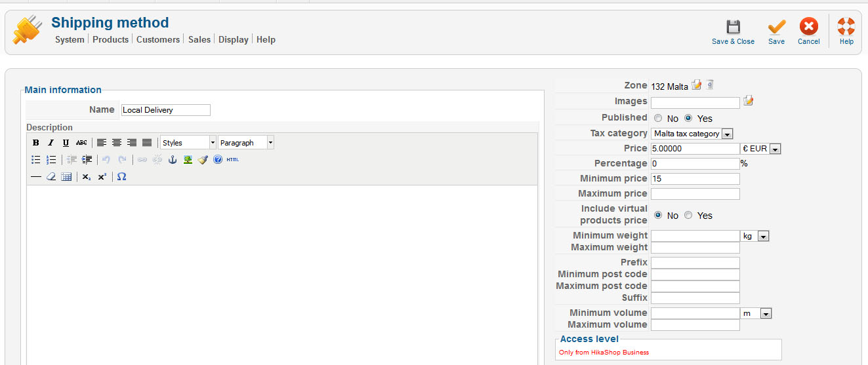Cancel editing with the red X icon
The width and height of the screenshot is (868, 365).
(808, 27)
